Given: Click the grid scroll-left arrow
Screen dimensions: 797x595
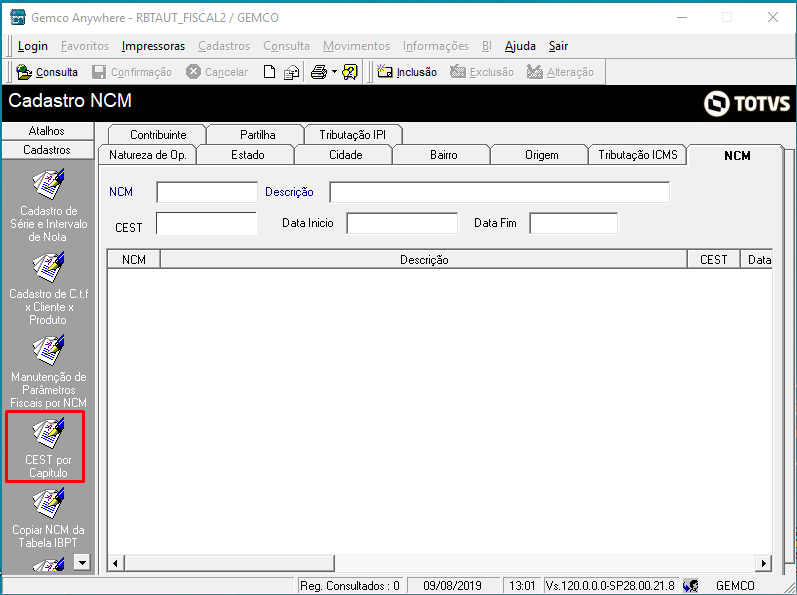Looking at the screenshot, I should pos(115,563).
